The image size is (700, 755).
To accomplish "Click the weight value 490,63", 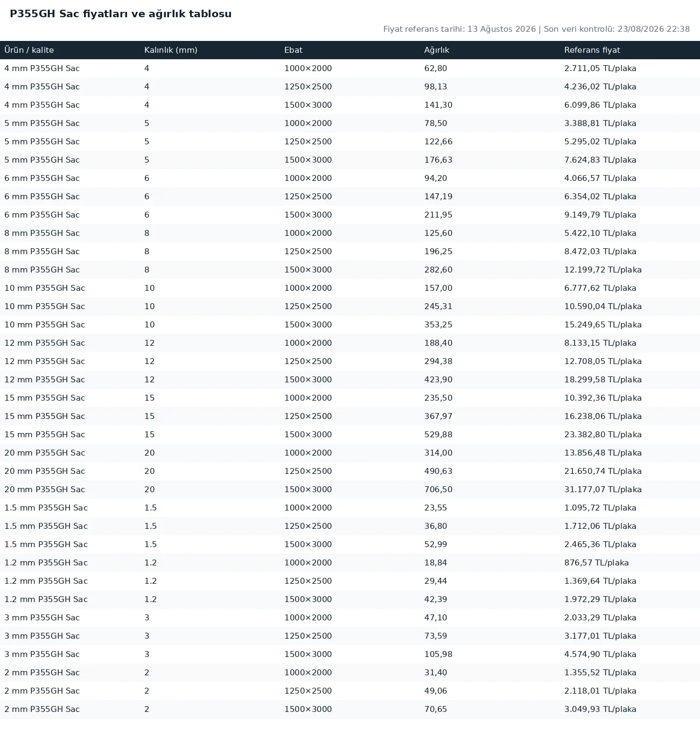I will tap(438, 471).
